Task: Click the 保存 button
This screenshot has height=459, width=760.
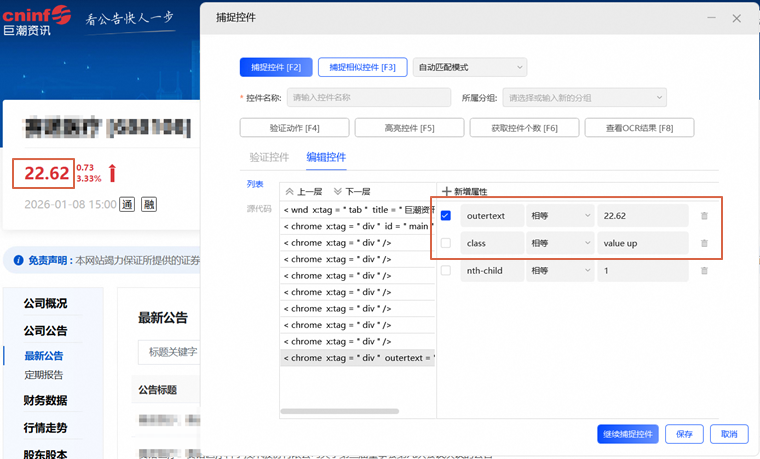Action: click(x=684, y=434)
